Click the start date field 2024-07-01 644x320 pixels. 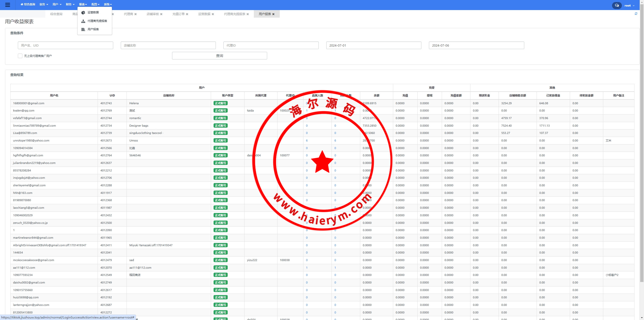coord(374,45)
